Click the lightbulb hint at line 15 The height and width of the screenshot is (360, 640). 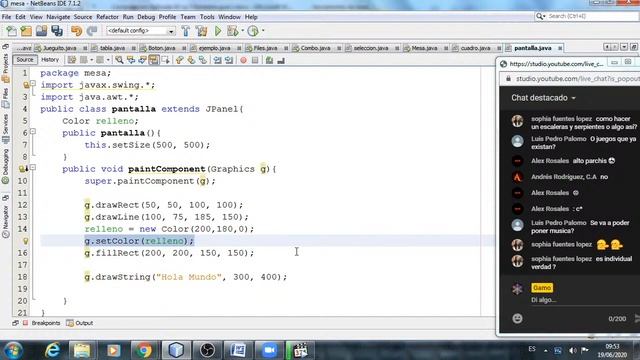(25, 241)
